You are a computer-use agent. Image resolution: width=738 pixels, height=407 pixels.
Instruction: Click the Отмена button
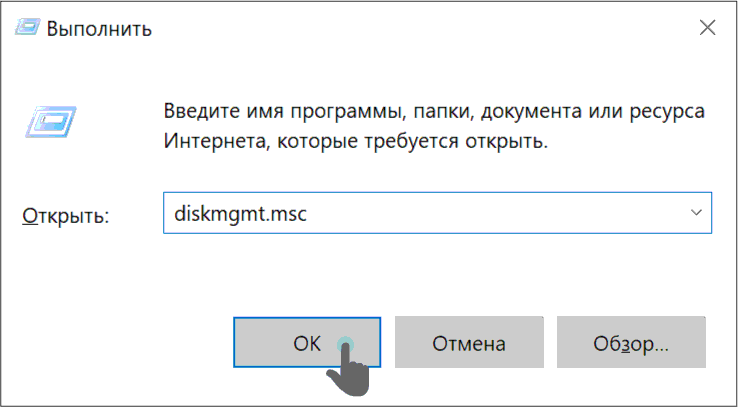469,342
